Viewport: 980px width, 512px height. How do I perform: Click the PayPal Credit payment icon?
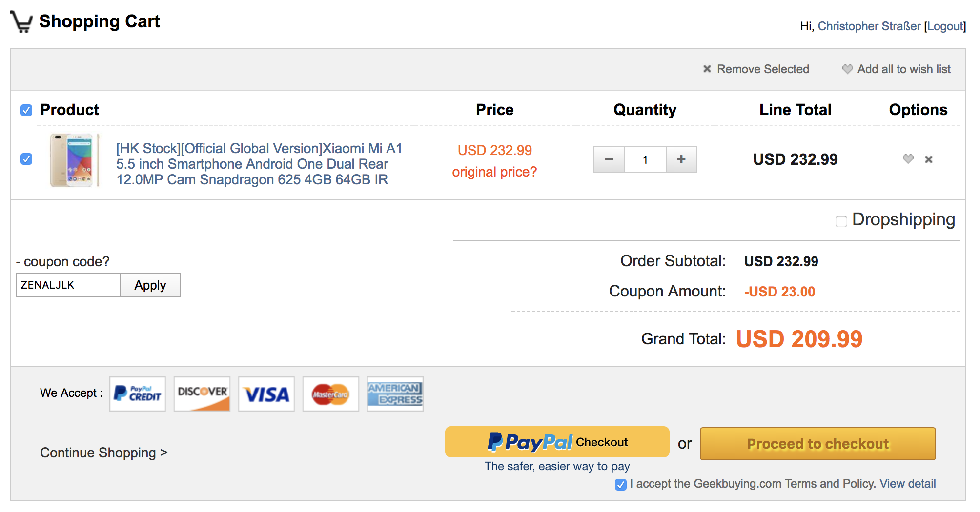point(138,394)
